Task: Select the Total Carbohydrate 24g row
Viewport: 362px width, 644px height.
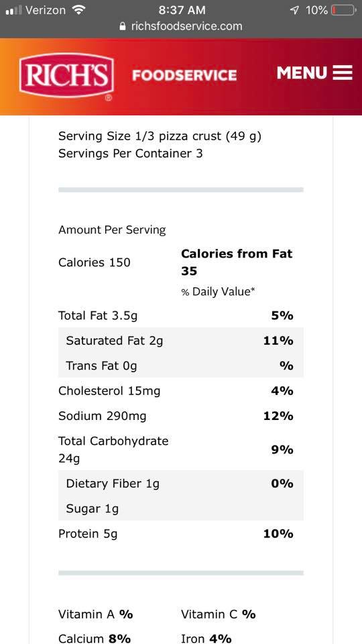Action: [180, 449]
